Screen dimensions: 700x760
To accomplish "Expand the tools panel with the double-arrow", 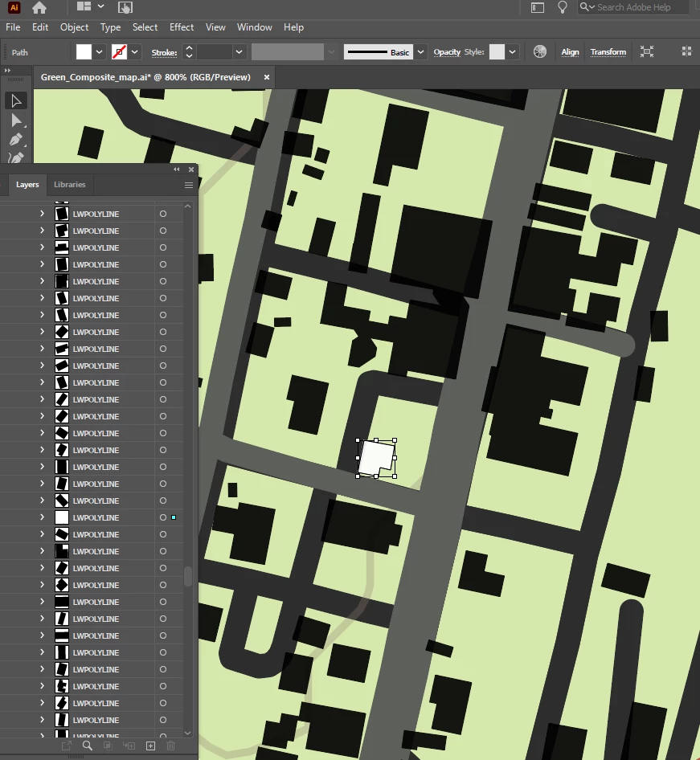I will point(7,71).
